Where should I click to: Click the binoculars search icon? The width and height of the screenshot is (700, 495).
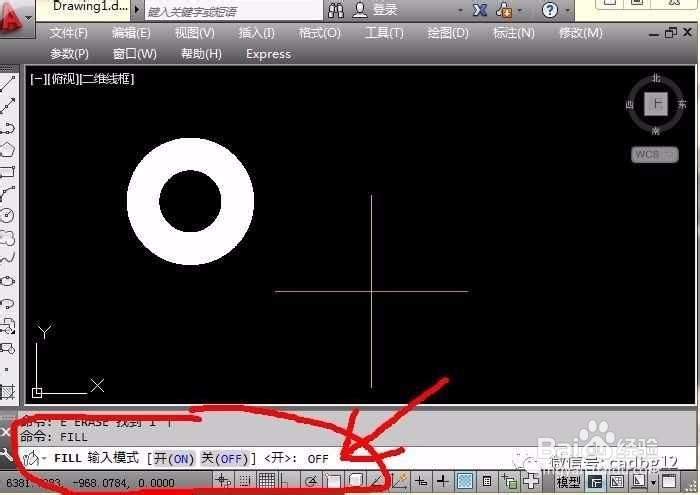(x=336, y=10)
